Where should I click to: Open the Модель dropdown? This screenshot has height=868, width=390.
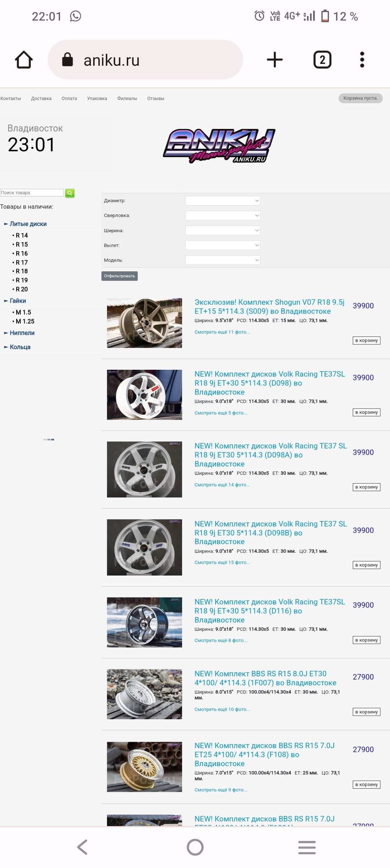(223, 260)
